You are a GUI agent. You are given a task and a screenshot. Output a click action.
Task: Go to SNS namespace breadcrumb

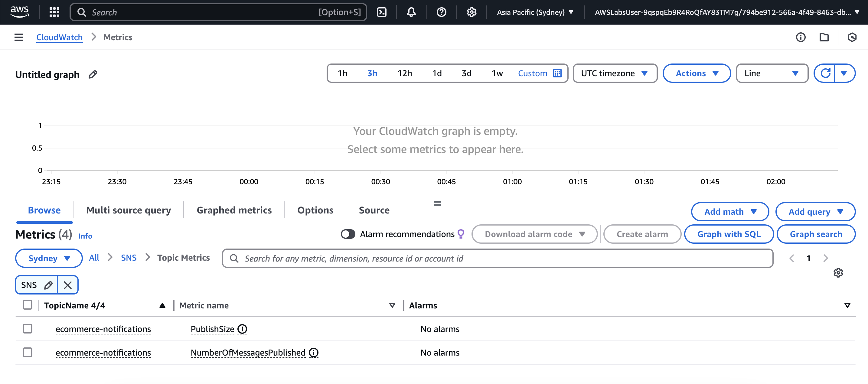[x=129, y=258]
